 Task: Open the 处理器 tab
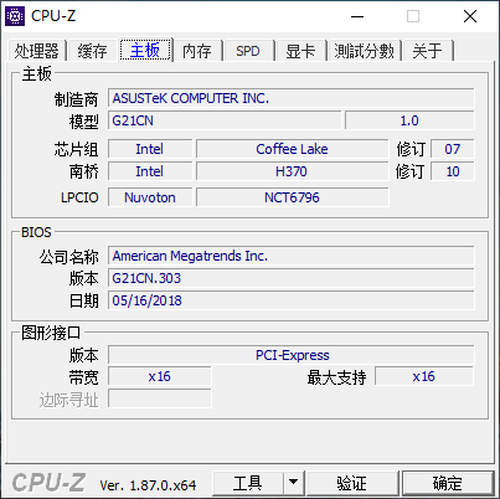[x=37, y=51]
